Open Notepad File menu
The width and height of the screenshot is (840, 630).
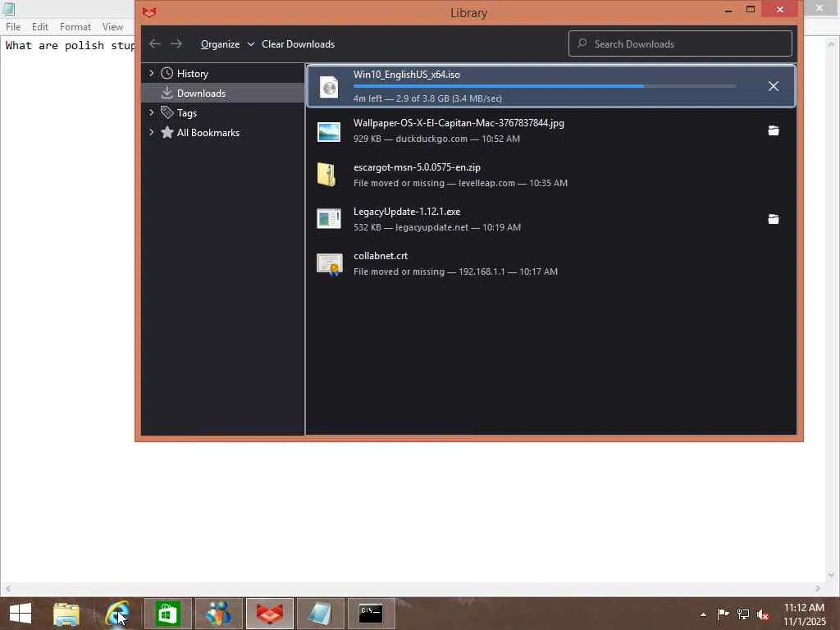[x=13, y=26]
